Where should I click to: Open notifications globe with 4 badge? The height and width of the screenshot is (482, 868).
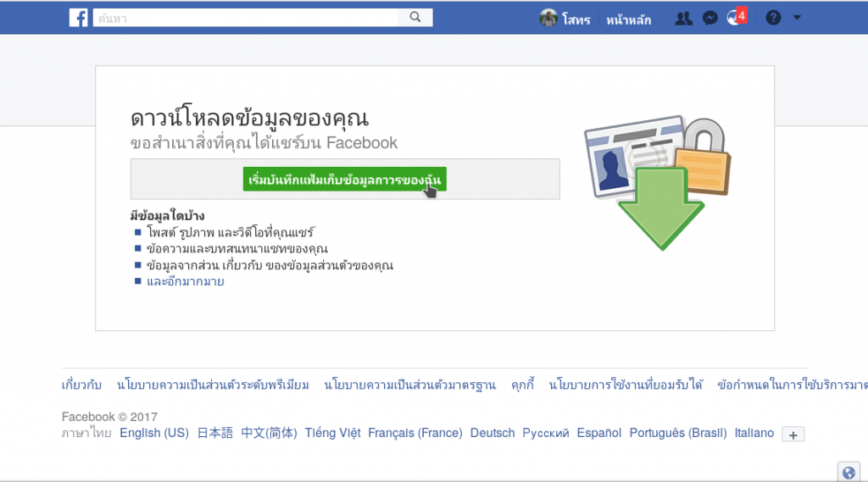(737, 17)
